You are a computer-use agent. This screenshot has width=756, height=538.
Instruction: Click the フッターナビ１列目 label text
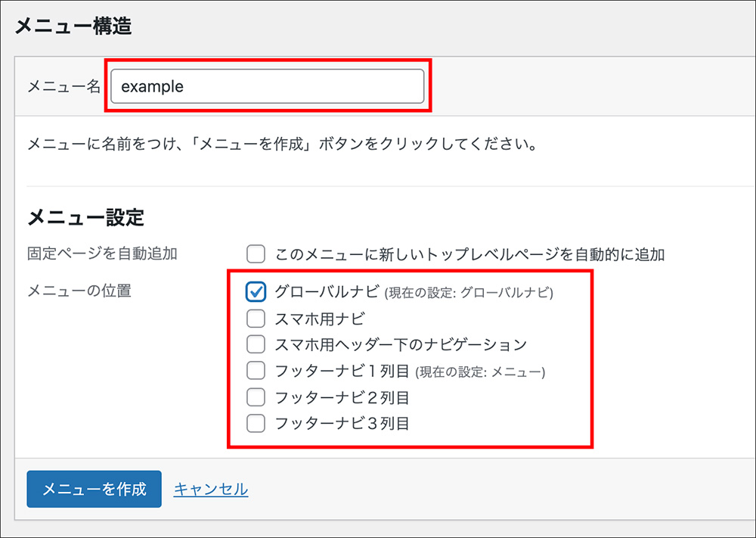pos(342,371)
